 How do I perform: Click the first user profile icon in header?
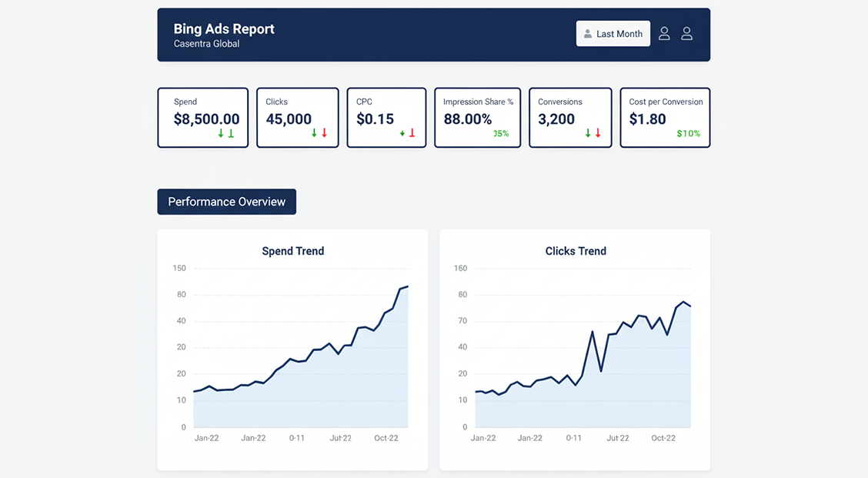(x=664, y=34)
